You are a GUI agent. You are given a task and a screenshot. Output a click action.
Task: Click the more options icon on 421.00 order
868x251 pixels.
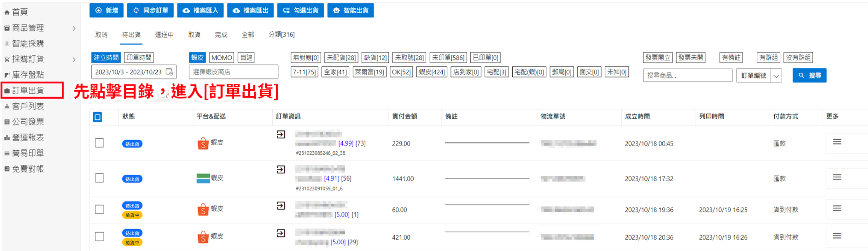(837, 236)
